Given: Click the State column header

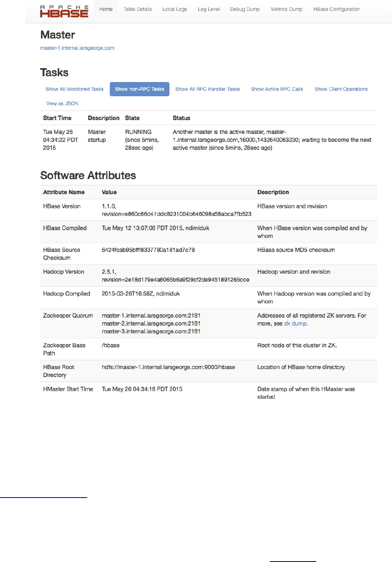Looking at the screenshot, I should coord(132,118).
